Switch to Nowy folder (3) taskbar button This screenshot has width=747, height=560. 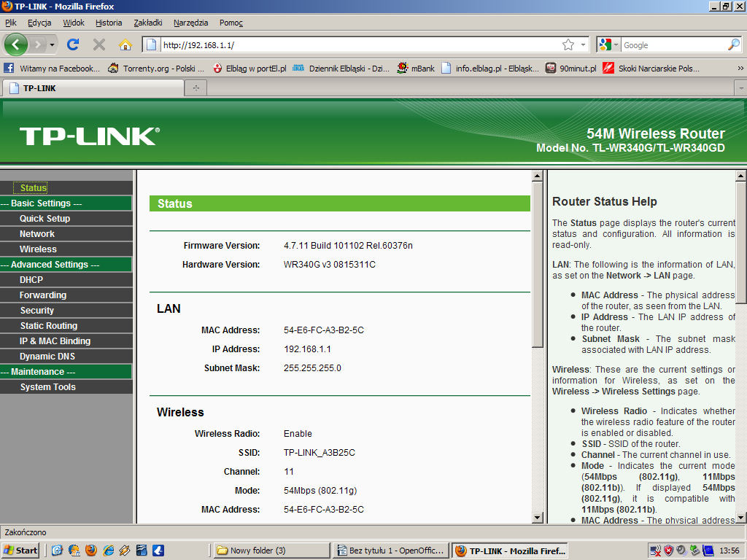pyautogui.click(x=271, y=551)
